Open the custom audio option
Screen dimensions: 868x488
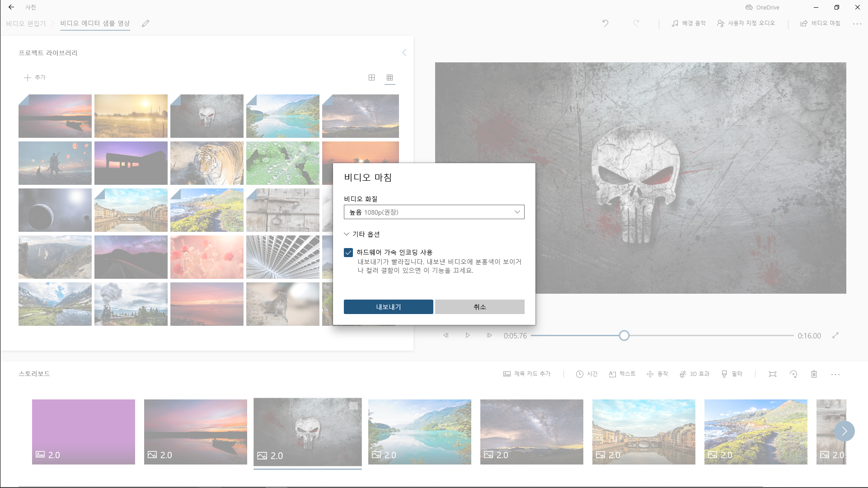click(x=746, y=23)
